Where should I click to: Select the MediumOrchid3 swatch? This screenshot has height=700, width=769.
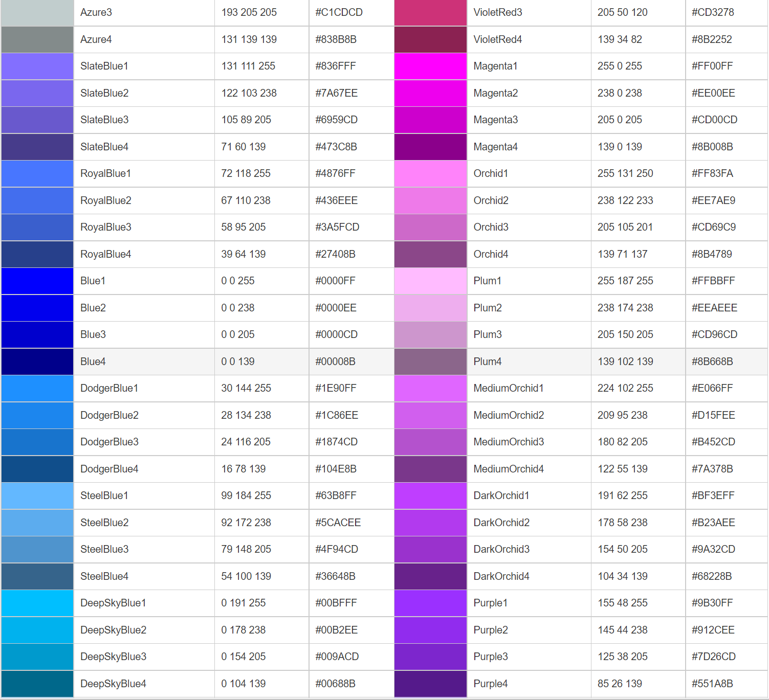430,442
